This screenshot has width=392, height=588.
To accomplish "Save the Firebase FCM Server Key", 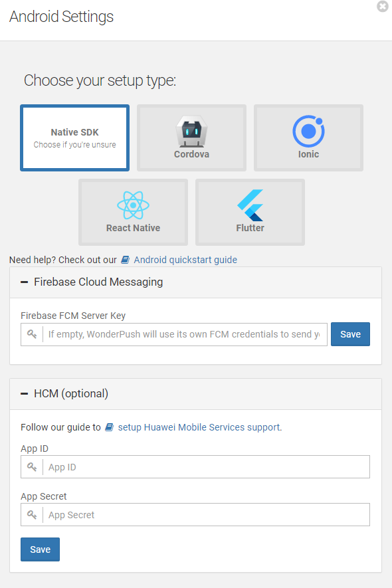I will pyautogui.click(x=350, y=334).
